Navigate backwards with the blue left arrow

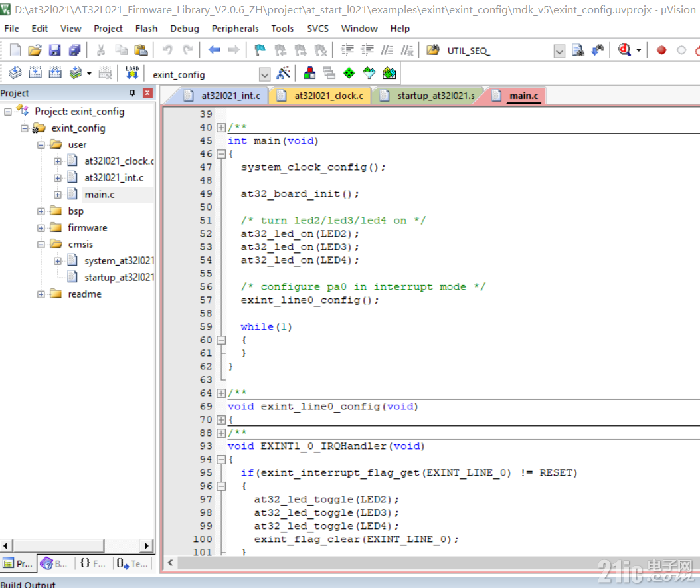tap(215, 50)
